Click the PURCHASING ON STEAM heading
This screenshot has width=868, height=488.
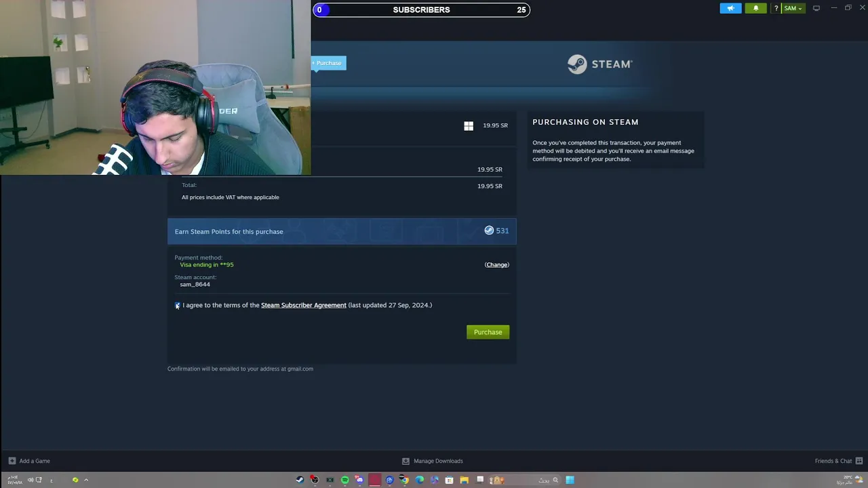(x=585, y=122)
